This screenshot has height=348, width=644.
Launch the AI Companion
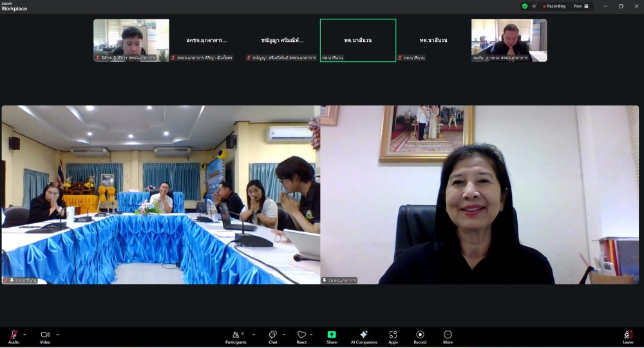[364, 336]
